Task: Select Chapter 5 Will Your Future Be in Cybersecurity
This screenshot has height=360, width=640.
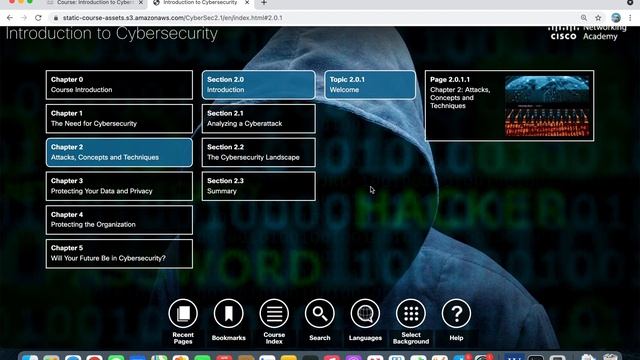Action: 119,253
